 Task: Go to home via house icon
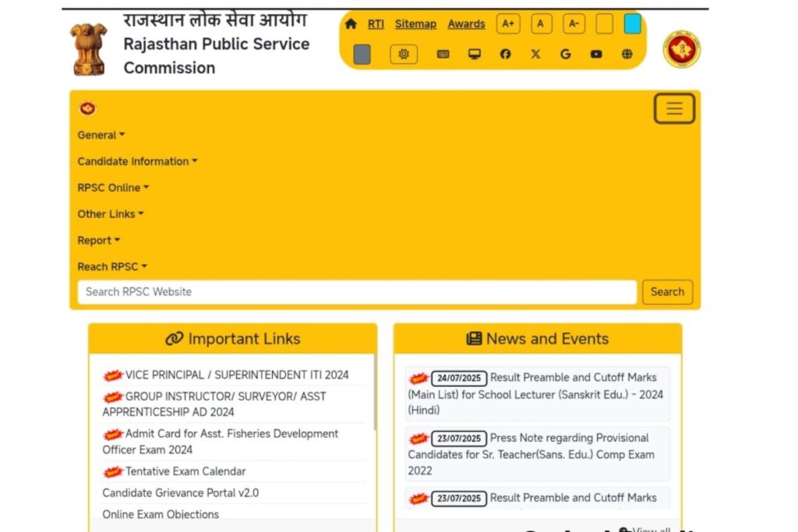(351, 24)
